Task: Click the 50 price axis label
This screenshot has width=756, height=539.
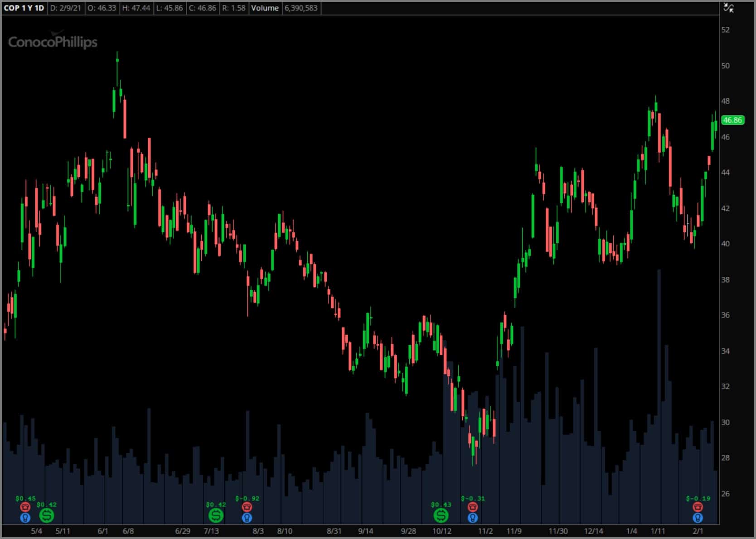Action: pos(726,66)
